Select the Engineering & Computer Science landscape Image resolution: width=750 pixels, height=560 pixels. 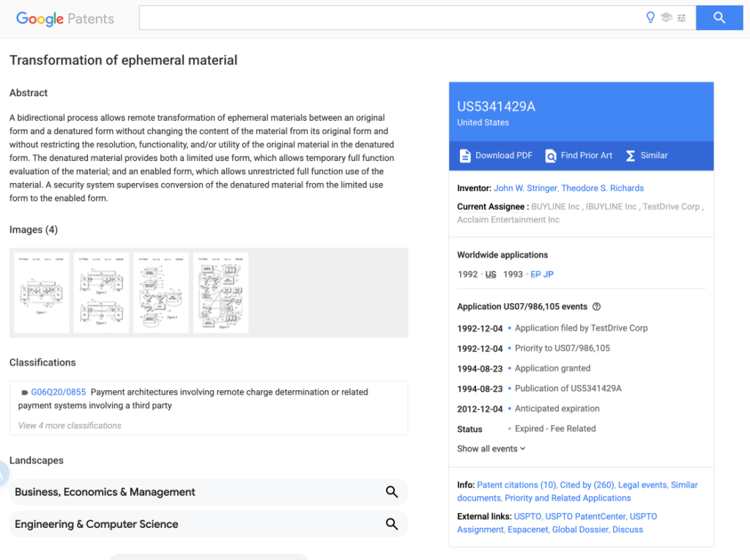(x=208, y=523)
